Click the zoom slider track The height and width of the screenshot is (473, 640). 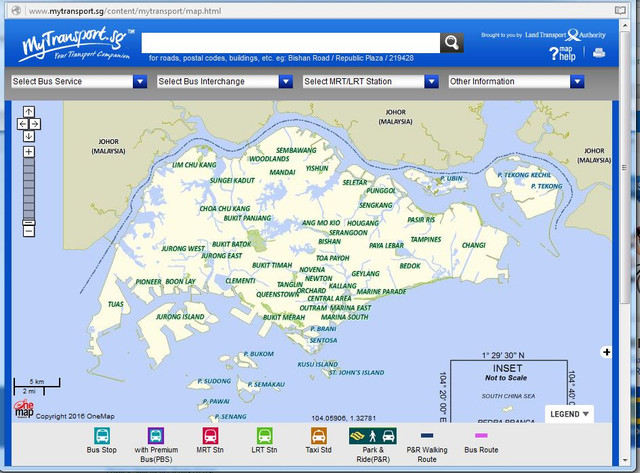(x=29, y=189)
